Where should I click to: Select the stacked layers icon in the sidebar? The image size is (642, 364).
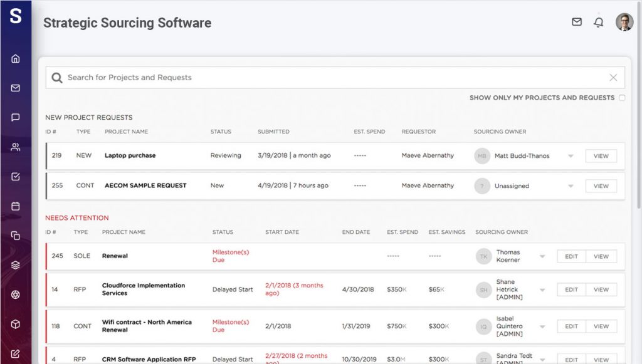tap(17, 265)
